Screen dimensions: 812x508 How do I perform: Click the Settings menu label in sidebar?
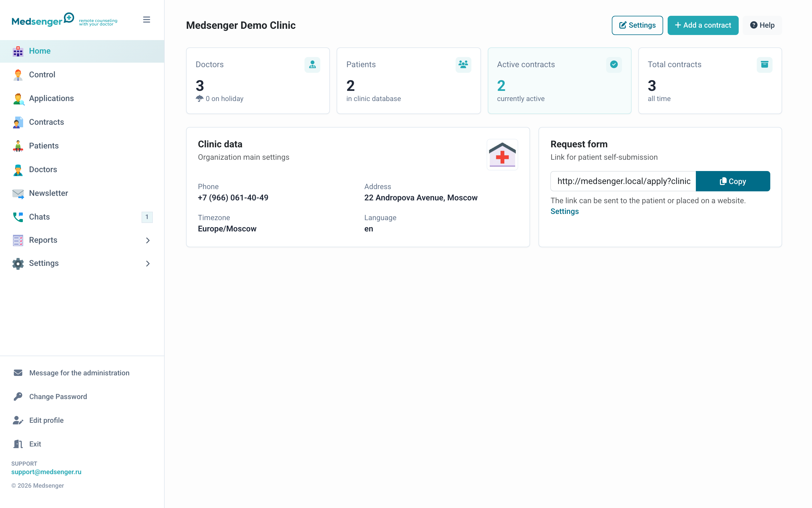click(44, 263)
